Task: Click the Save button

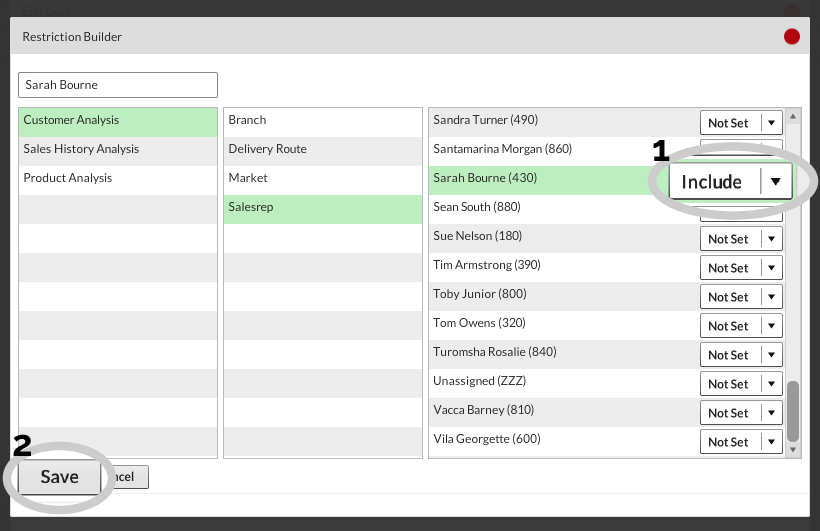Action: click(60, 477)
